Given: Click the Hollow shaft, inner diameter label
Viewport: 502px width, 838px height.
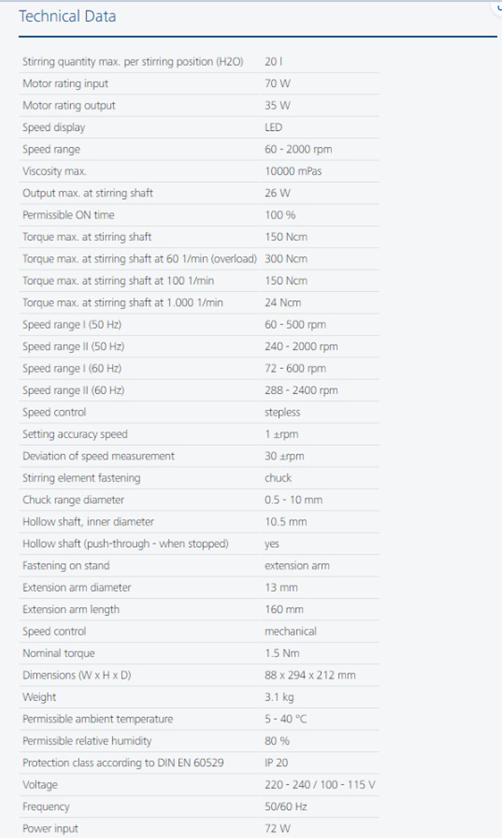Looking at the screenshot, I should point(88,522).
